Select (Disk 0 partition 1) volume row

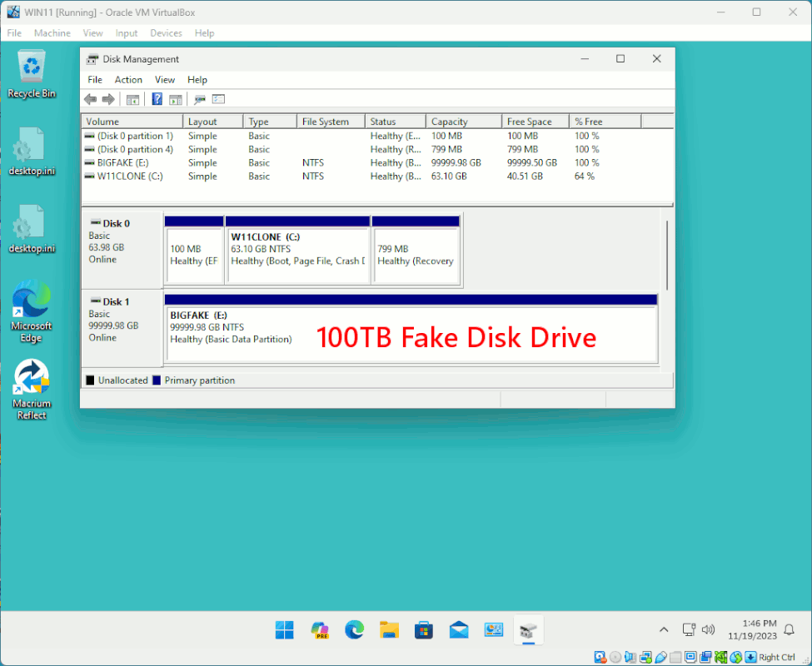(x=377, y=136)
